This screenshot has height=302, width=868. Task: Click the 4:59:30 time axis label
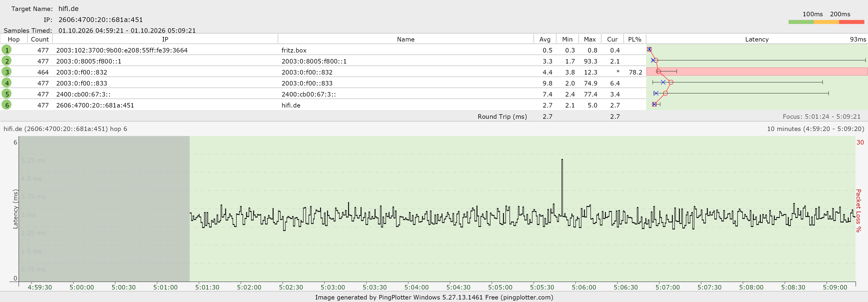(40, 287)
